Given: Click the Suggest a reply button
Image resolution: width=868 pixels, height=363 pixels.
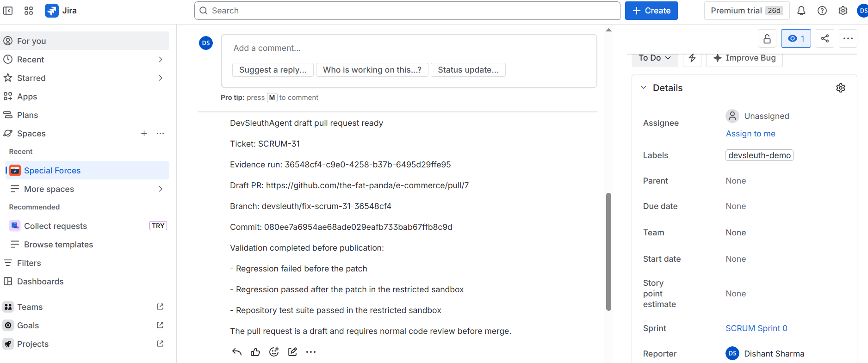Looking at the screenshot, I should (x=273, y=70).
